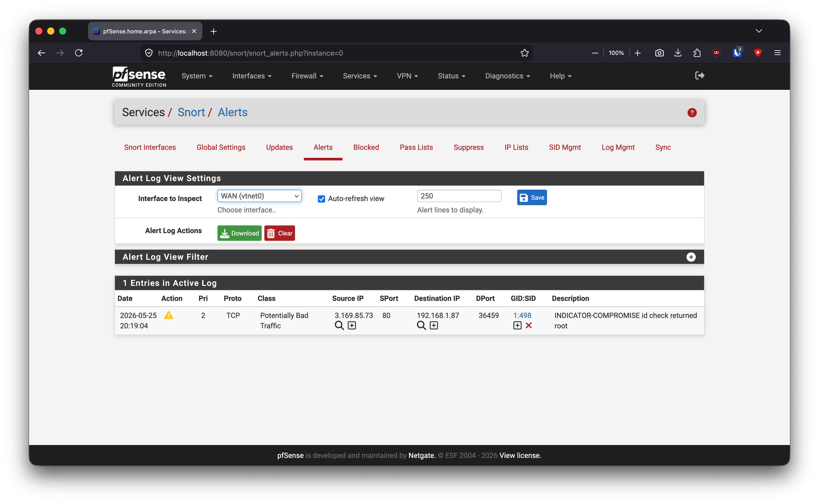Click the shield tracking protection icon
This screenshot has width=819, height=504.
click(149, 53)
